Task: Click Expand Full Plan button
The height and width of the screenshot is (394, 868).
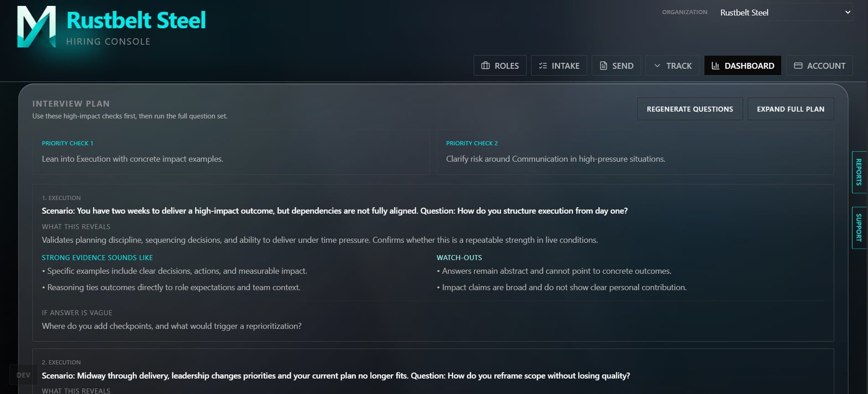Action: pos(790,109)
